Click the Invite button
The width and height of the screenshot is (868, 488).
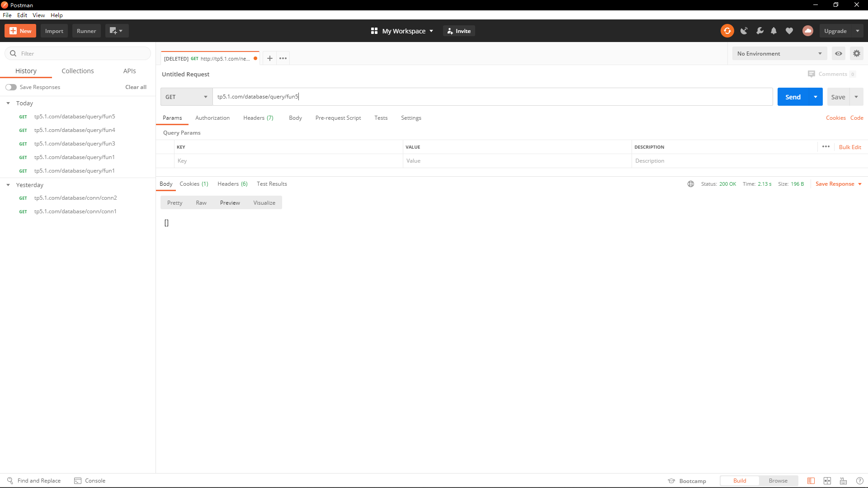pyautogui.click(x=459, y=31)
